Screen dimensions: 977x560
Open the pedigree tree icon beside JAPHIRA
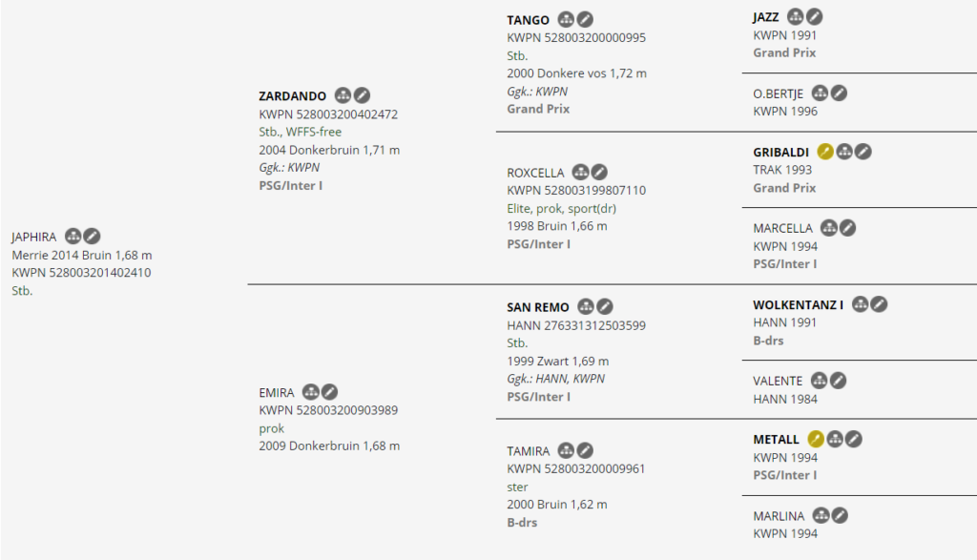tap(73, 237)
